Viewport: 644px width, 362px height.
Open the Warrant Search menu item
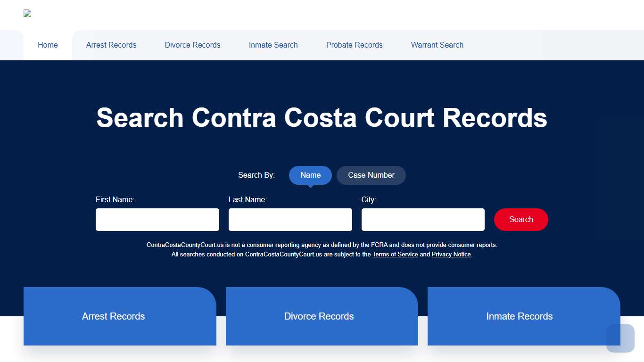(x=437, y=45)
